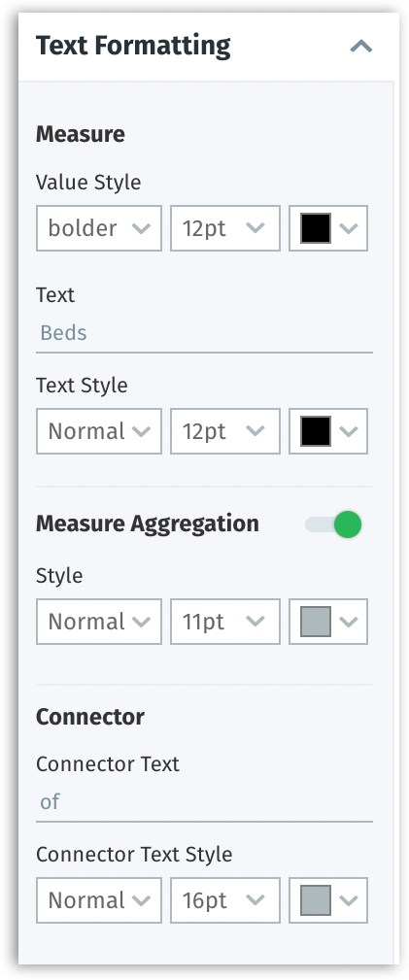Toggle off Measure Aggregation switch
Screen dimensions: 409x980
[x=333, y=524]
